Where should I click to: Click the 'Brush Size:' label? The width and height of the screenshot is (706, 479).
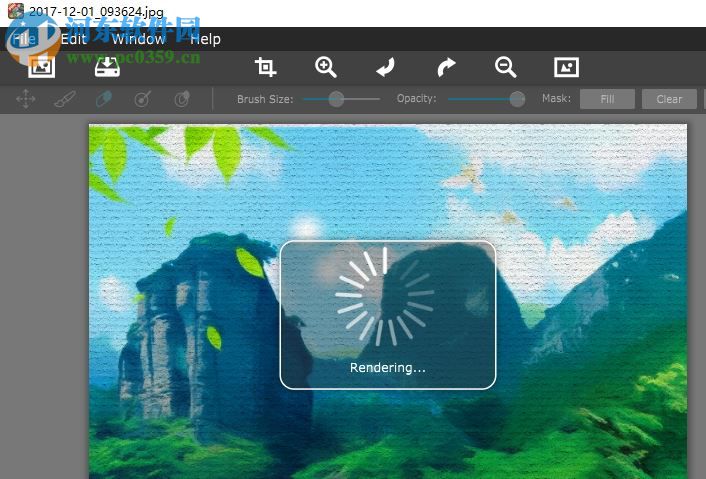pos(265,99)
